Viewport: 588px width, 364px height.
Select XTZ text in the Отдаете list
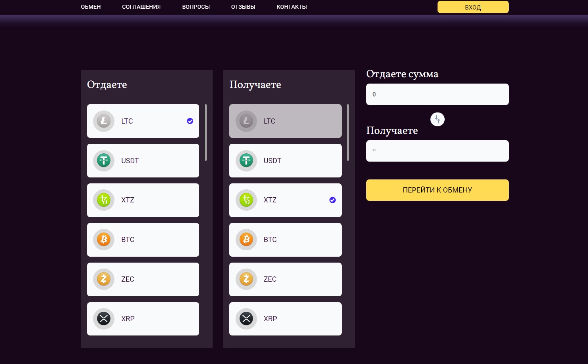[127, 200]
